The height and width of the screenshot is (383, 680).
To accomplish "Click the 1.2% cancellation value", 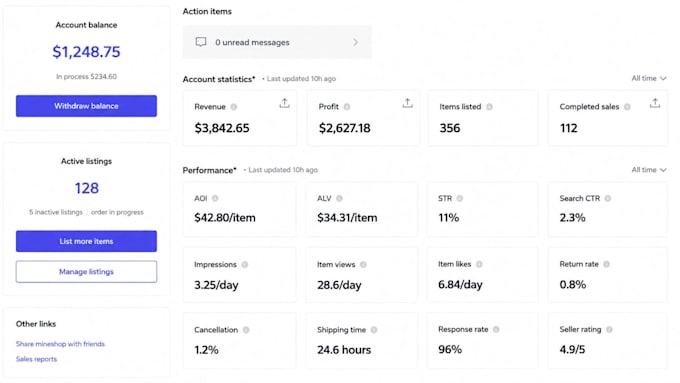I will (x=206, y=350).
